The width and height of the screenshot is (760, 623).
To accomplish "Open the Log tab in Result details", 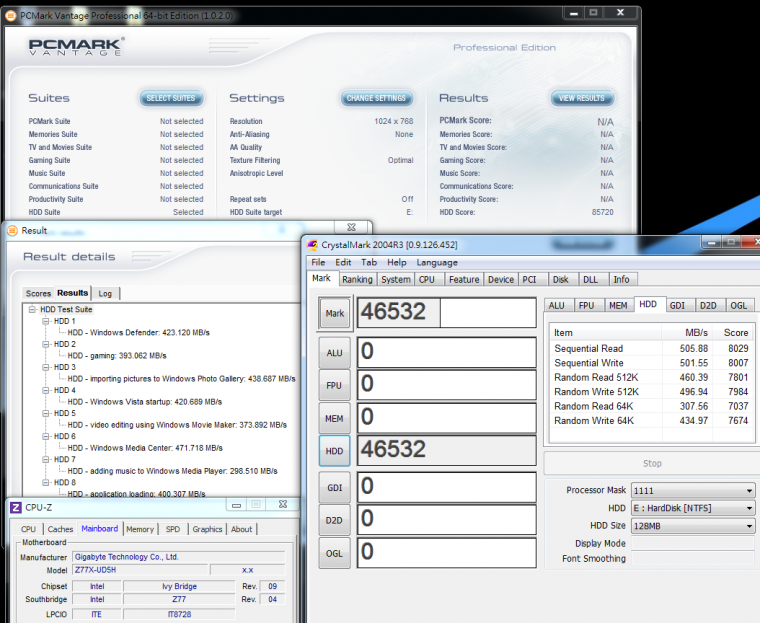I will [x=105, y=293].
